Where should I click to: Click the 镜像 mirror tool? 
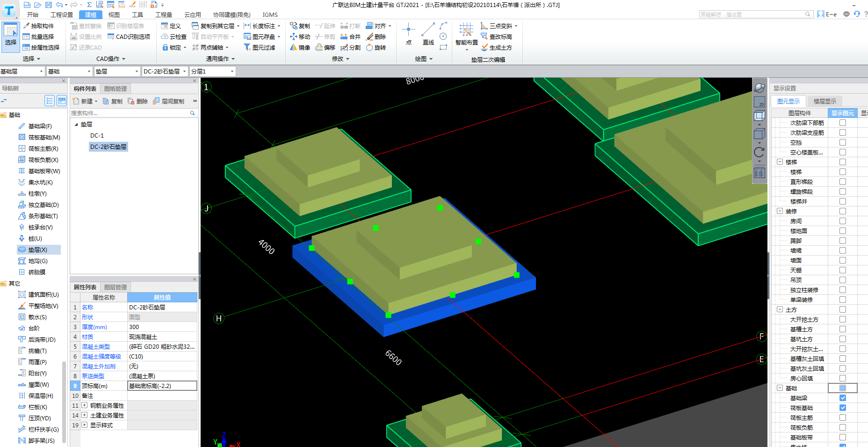[300, 47]
